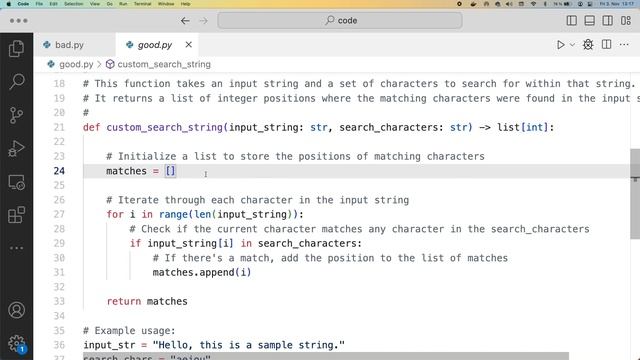Open the Run menu
The width and height of the screenshot is (640, 360).
tap(123, 4)
